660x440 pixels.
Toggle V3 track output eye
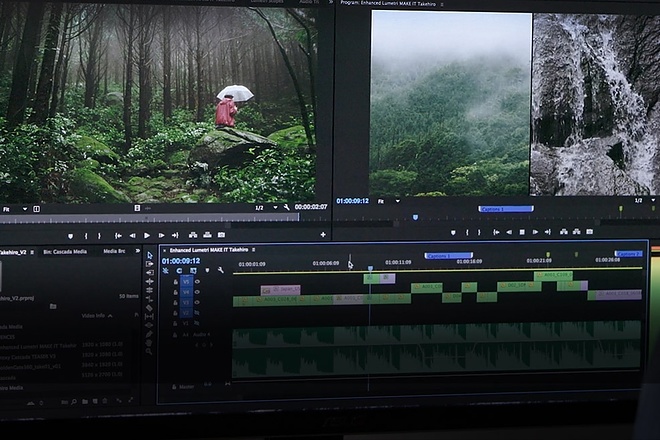(x=197, y=302)
